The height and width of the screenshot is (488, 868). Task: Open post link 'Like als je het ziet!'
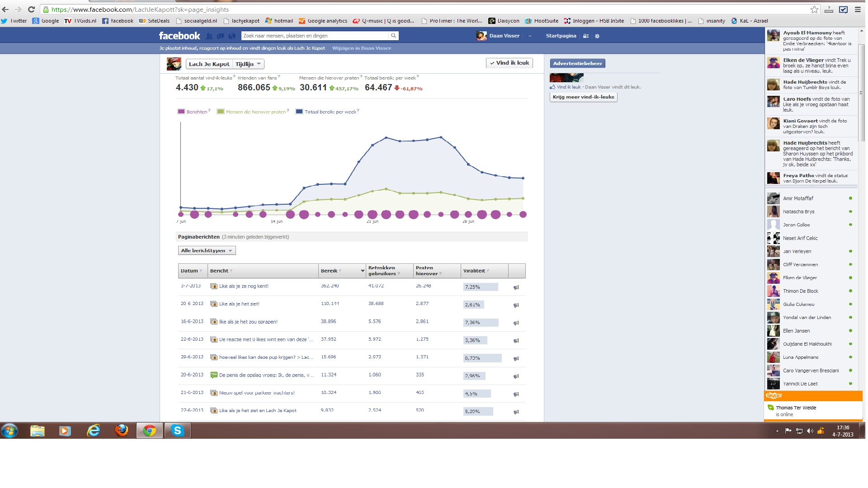click(239, 304)
